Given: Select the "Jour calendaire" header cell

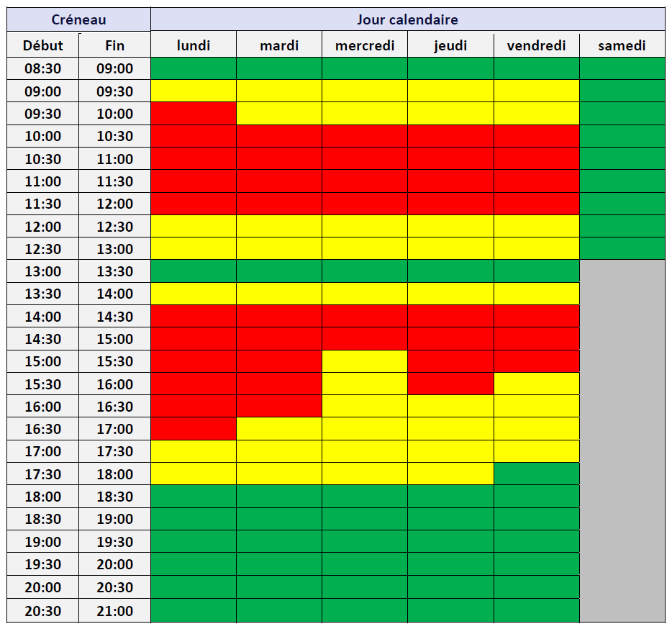Looking at the screenshot, I should [x=407, y=19].
